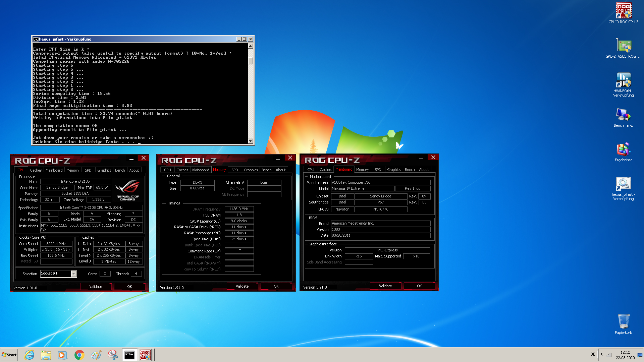Viewport: 644px width, 362px height.
Task: Select the HWINFO64 - Verknüpfung desktop shortcut
Action: pos(624,84)
